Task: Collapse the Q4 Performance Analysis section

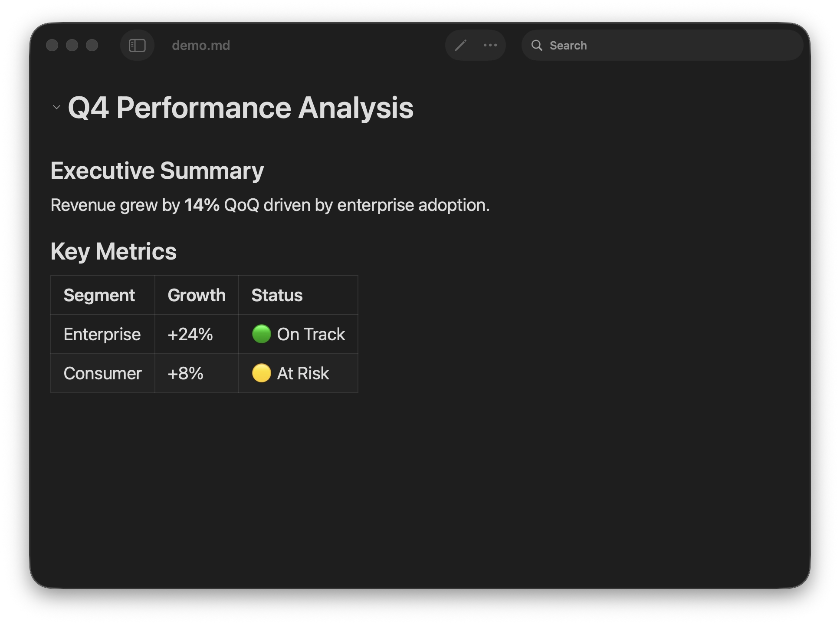Action: (x=56, y=107)
